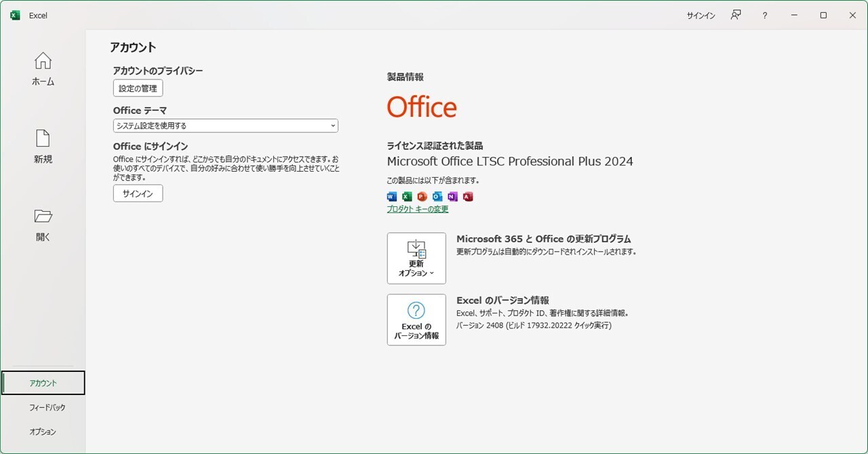This screenshot has height=454, width=868.
Task: Select オプション in the sidebar
Action: pos(43,432)
